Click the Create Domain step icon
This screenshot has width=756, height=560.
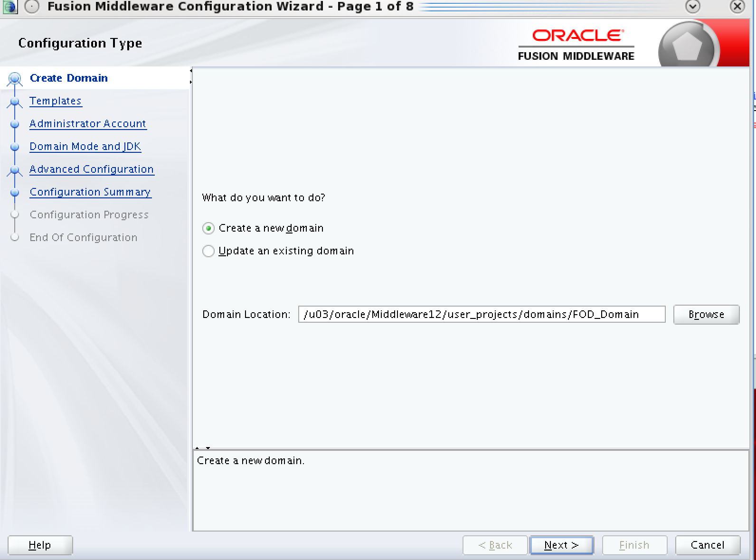pyautogui.click(x=15, y=78)
